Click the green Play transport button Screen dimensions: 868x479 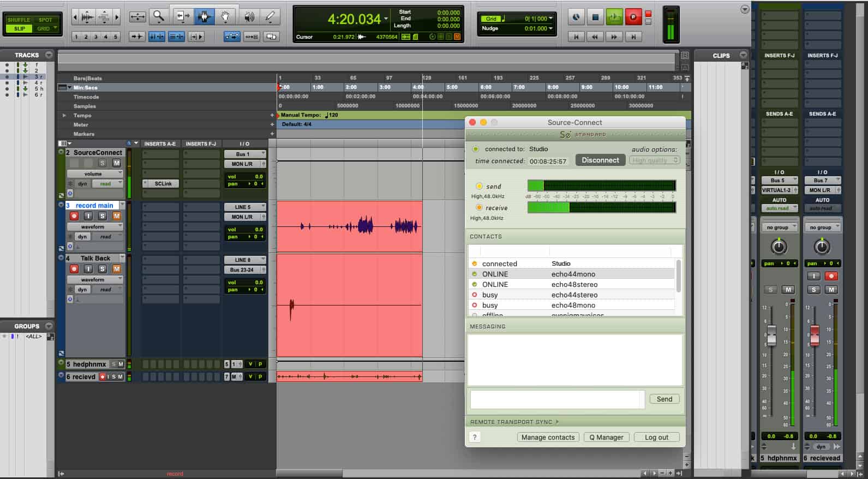click(x=614, y=17)
